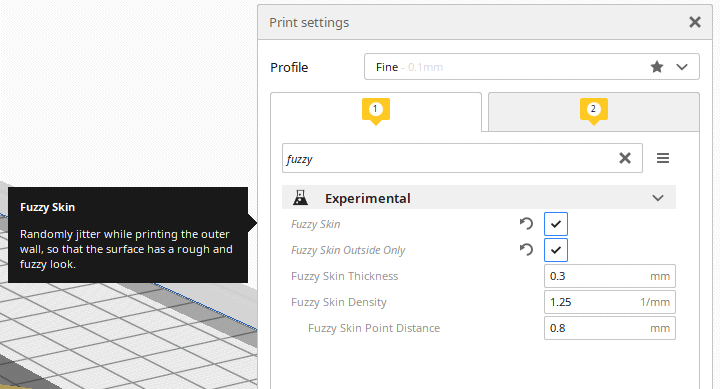The image size is (720, 389).
Task: Click the Fuzzy Skin setting label
Action: [315, 224]
